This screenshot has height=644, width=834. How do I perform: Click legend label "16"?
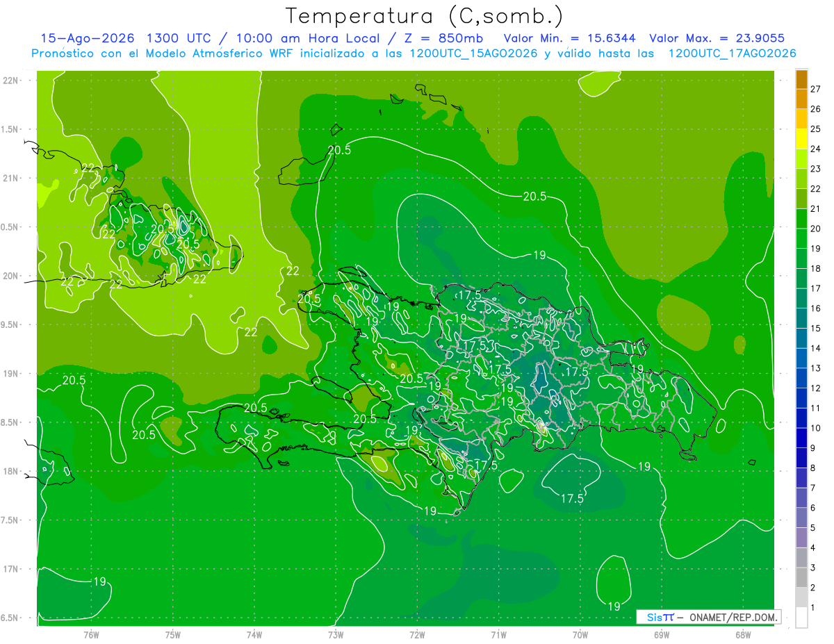pyautogui.click(x=816, y=308)
